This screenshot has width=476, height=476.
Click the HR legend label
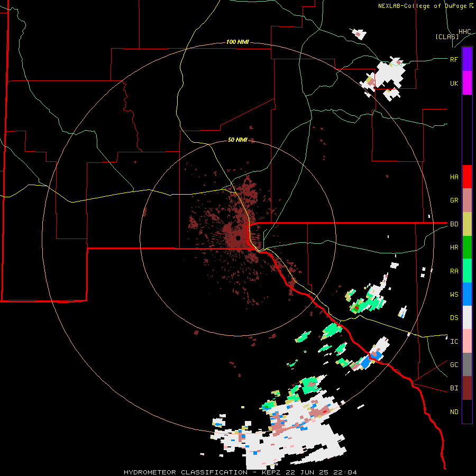[x=454, y=248]
